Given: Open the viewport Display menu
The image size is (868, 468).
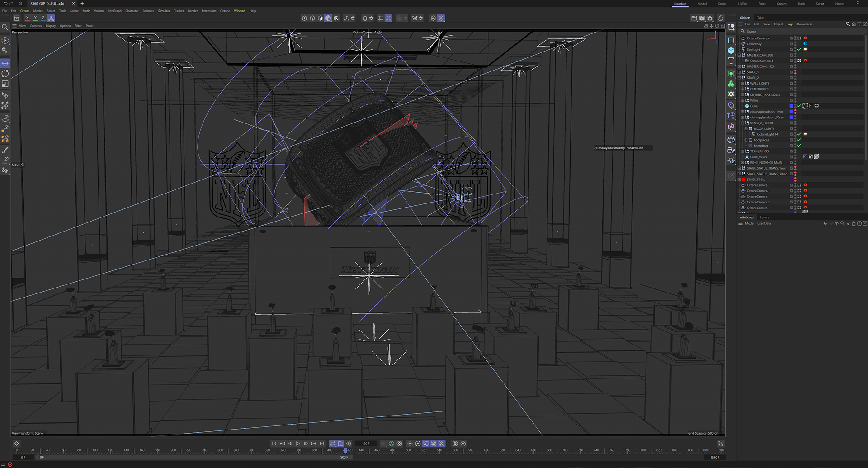Looking at the screenshot, I should point(51,26).
